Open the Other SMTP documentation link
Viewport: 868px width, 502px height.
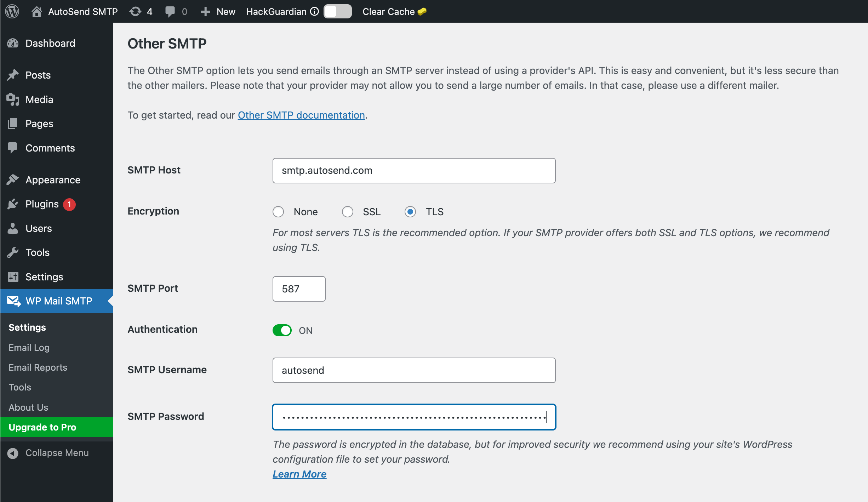pyautogui.click(x=301, y=115)
